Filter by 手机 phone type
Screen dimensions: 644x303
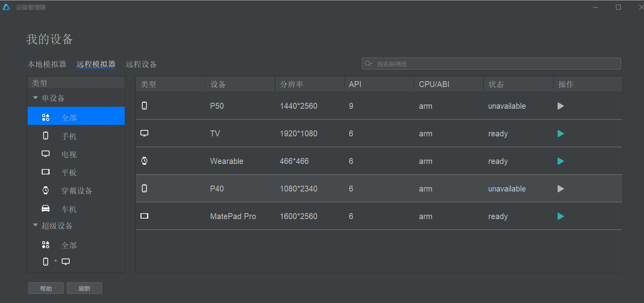pos(76,136)
